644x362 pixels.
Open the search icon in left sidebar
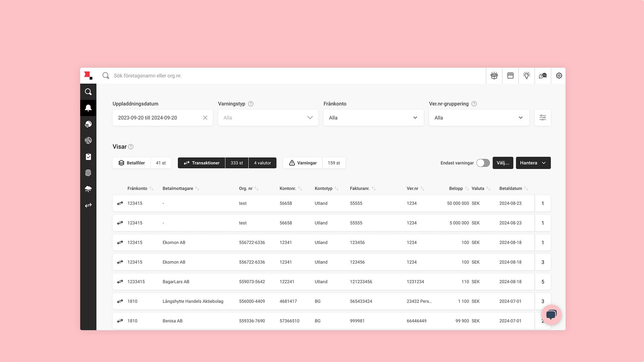[x=88, y=92]
